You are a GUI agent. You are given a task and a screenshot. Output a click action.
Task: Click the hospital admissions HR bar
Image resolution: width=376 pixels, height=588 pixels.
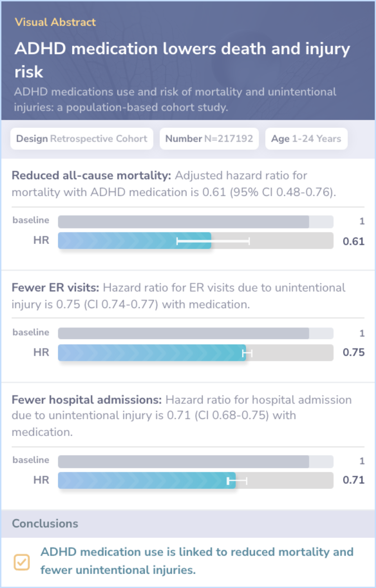[x=147, y=480]
